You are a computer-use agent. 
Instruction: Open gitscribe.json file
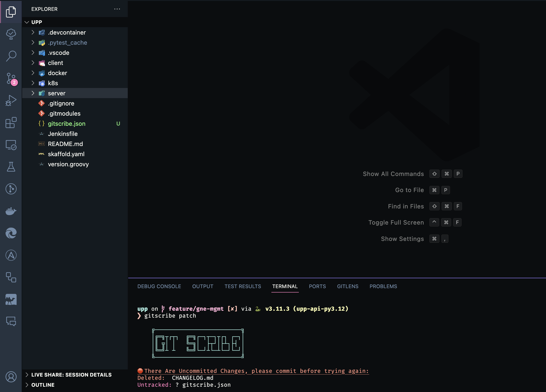coord(66,124)
